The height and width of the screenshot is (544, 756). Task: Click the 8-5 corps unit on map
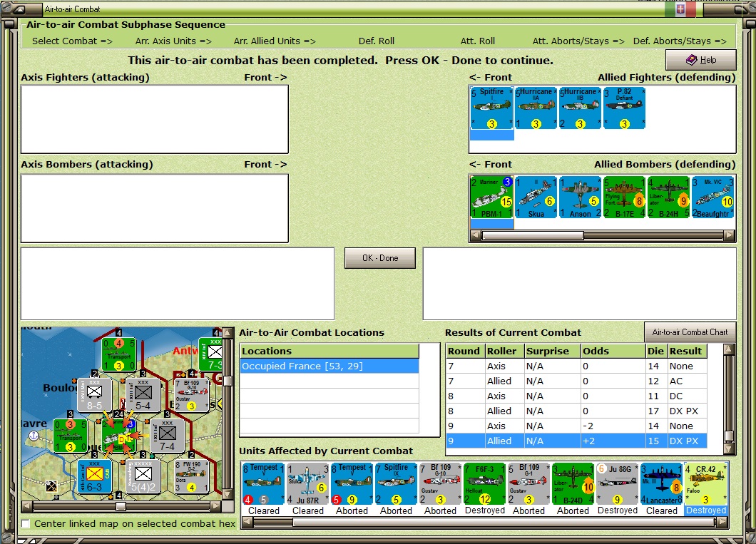pyautogui.click(x=94, y=394)
